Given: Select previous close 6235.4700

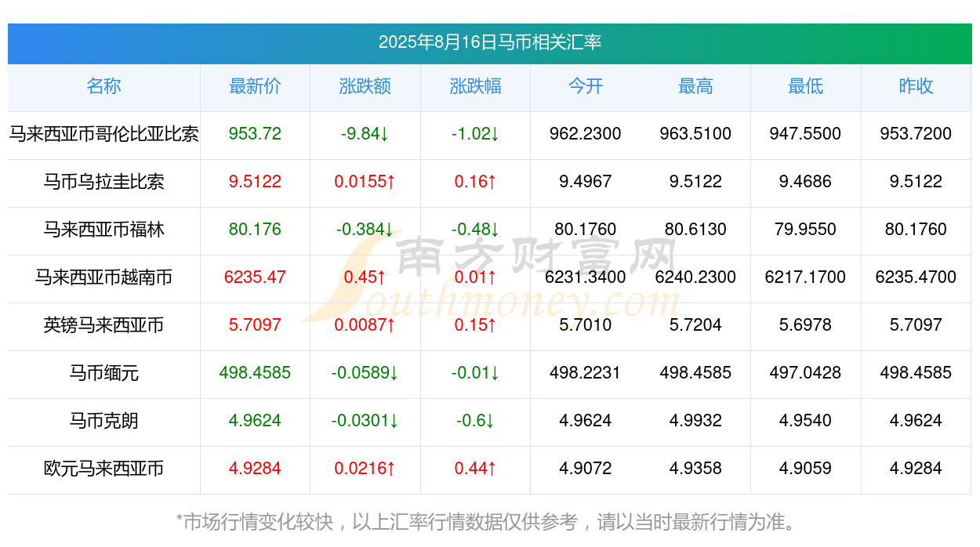Looking at the screenshot, I should (x=916, y=277).
